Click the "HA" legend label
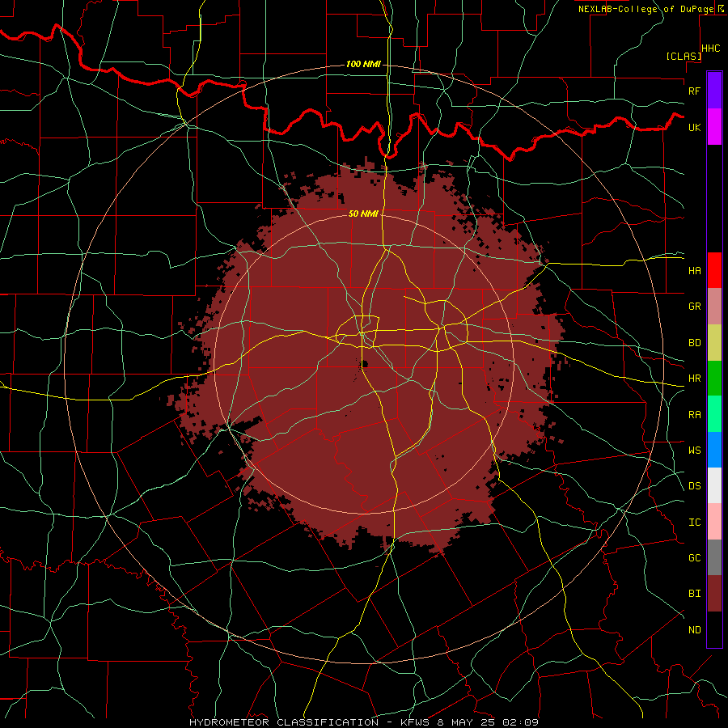Image resolution: width=728 pixels, height=728 pixels. (694, 271)
